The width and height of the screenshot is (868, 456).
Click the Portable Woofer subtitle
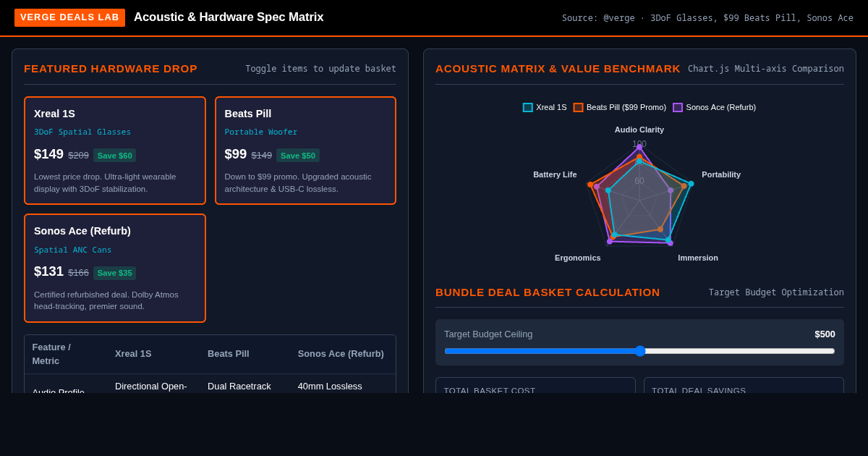(x=261, y=132)
